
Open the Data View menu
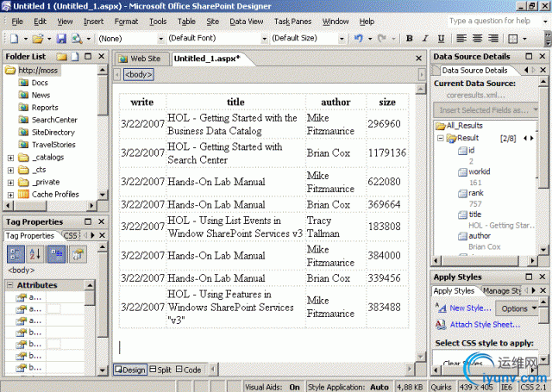coord(247,21)
